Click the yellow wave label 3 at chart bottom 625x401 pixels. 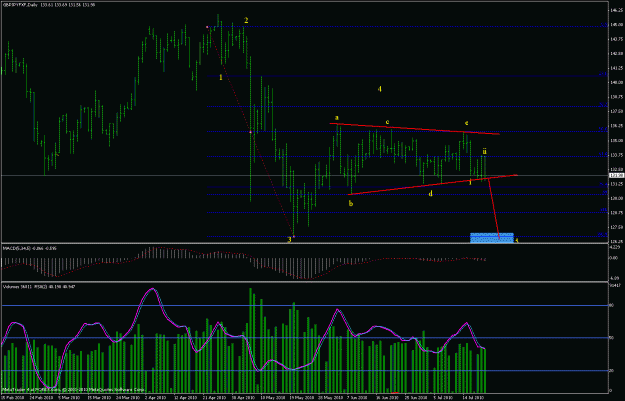tap(289, 240)
